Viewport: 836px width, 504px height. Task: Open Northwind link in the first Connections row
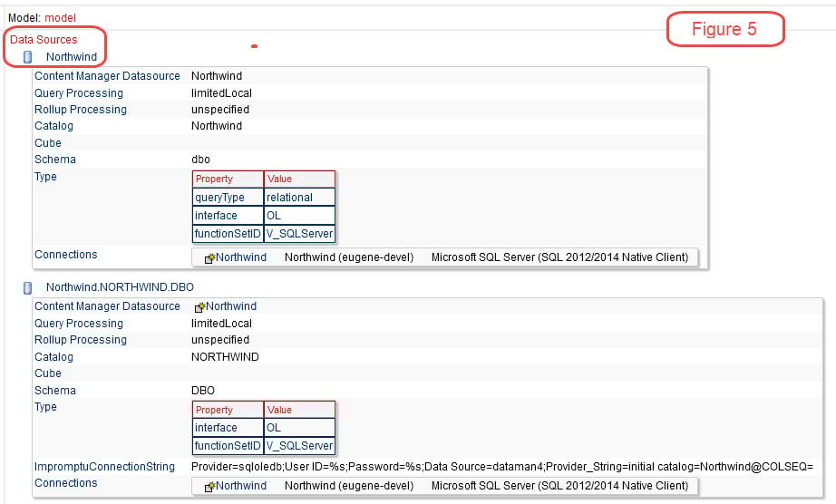point(241,257)
